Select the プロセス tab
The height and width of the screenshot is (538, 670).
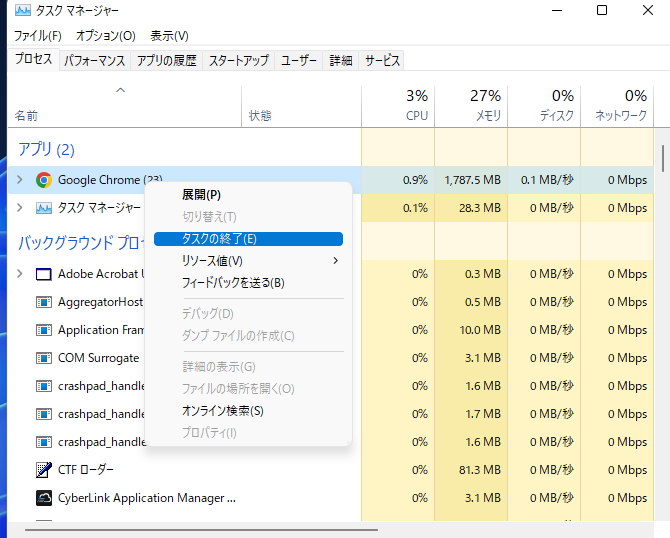click(33, 59)
